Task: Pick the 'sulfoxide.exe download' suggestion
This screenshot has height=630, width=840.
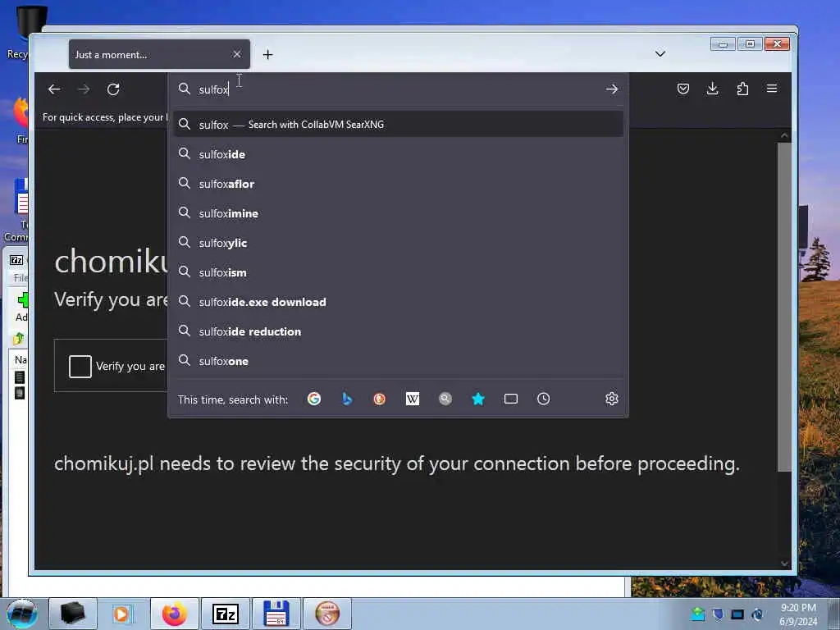Action: pyautogui.click(x=398, y=302)
